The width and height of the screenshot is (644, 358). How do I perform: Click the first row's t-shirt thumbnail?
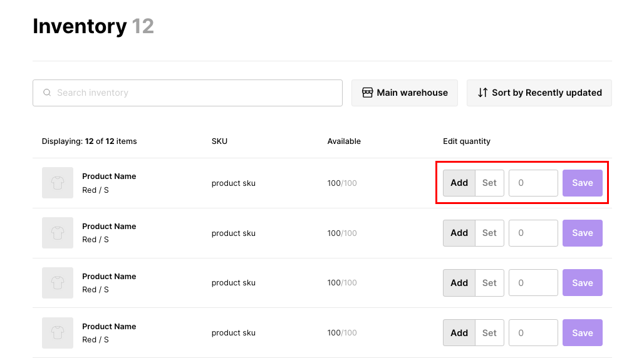click(x=58, y=183)
